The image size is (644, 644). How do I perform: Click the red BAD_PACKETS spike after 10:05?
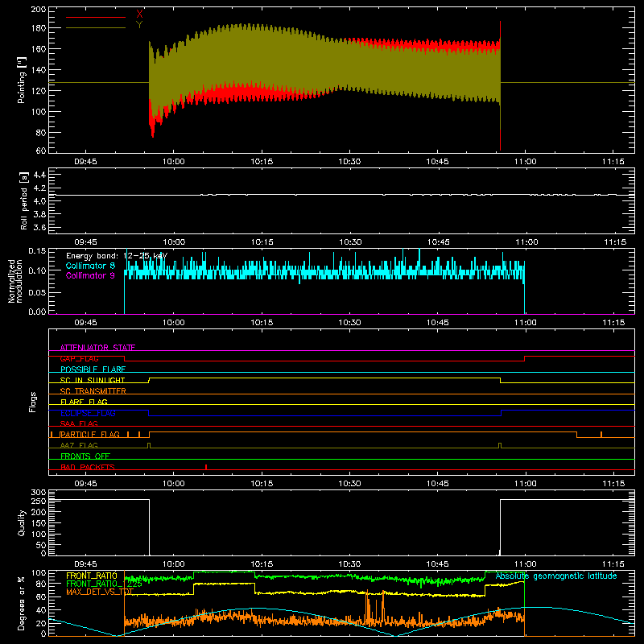tap(206, 467)
